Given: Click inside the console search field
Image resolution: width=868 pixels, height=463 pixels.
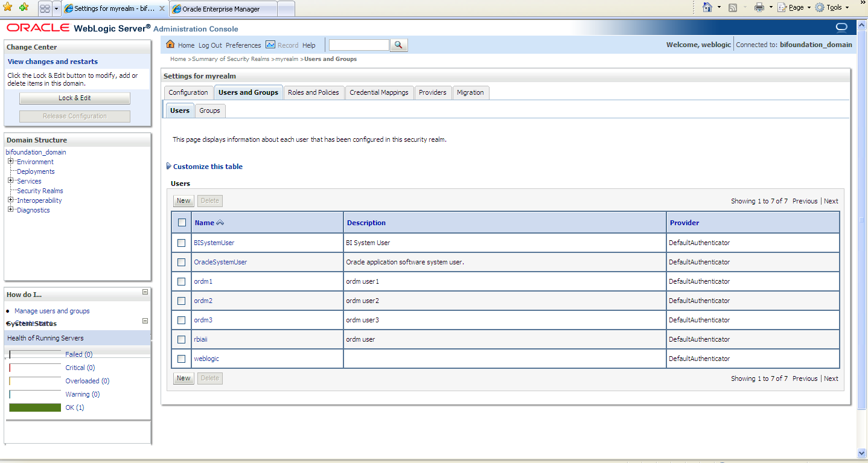Looking at the screenshot, I should tap(359, 45).
